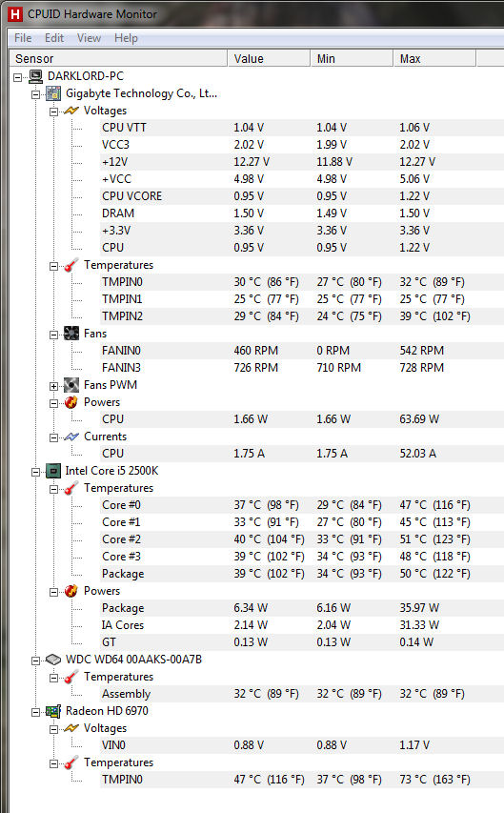Collapse the Intel Core i5 2500K node
504x813 pixels.
(x=36, y=473)
